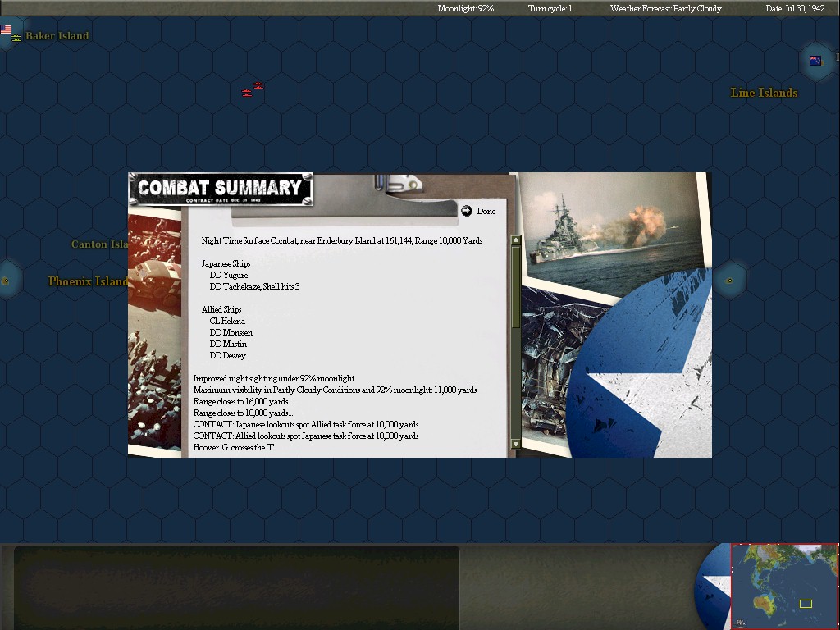Click the Maximum visibility line

coord(335,390)
